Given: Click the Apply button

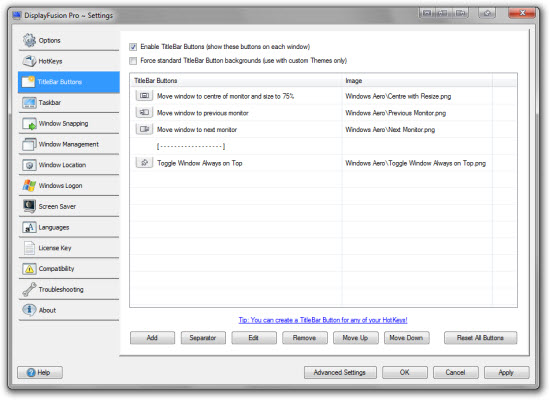Looking at the screenshot, I should 507,372.
